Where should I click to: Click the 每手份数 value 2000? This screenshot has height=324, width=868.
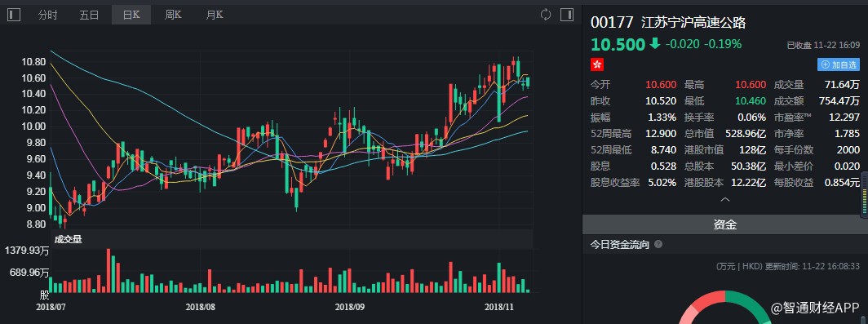(848, 149)
